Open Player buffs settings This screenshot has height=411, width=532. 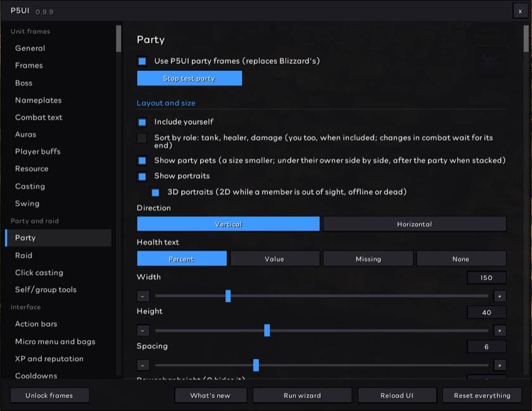(58, 151)
